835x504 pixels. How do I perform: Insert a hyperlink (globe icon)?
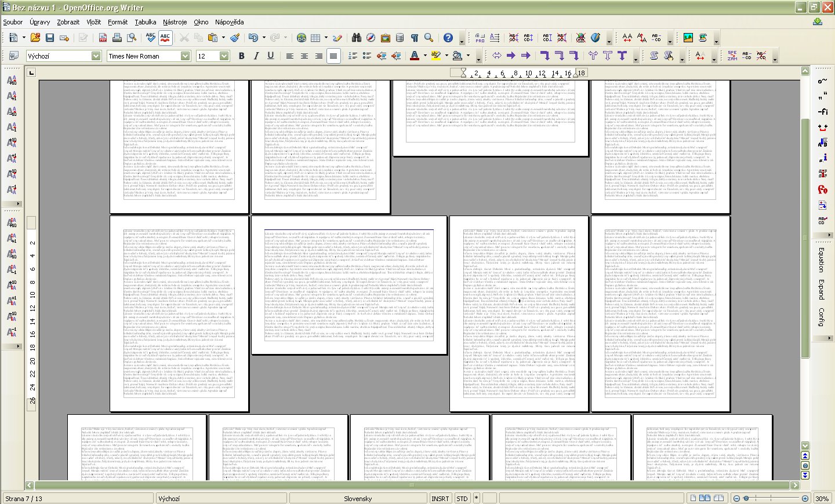coord(302,38)
